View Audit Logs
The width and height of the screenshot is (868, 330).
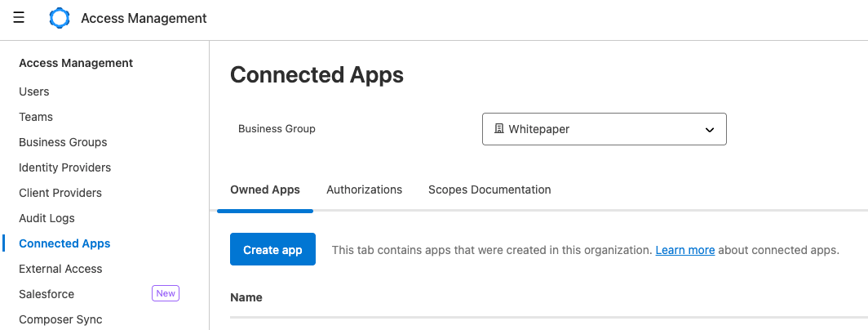[x=46, y=218]
